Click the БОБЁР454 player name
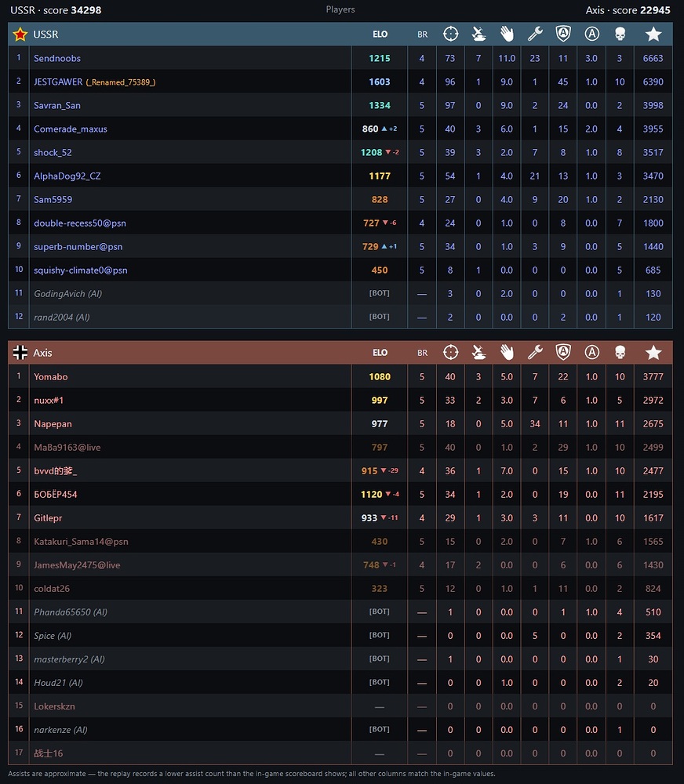 click(x=56, y=495)
